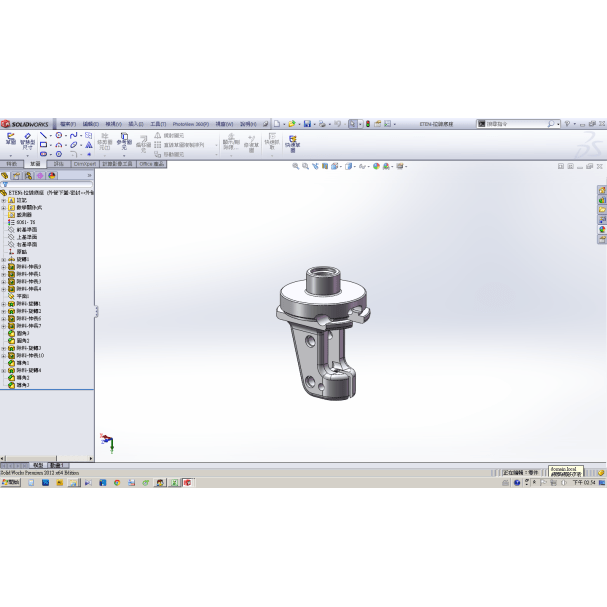Expand the 旋轉1 feature node

click(3, 259)
